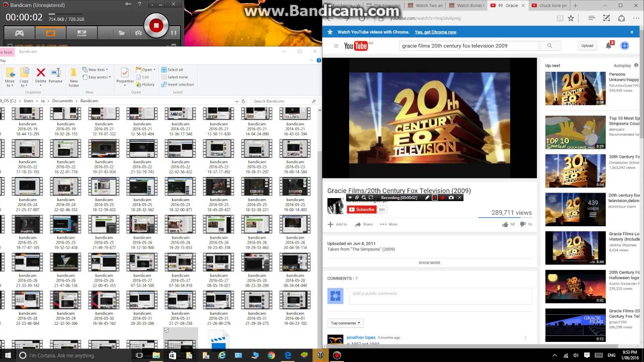Click Copy to in Explorer ribbon
The height and width of the screenshot is (362, 644).
pyautogui.click(x=24, y=77)
